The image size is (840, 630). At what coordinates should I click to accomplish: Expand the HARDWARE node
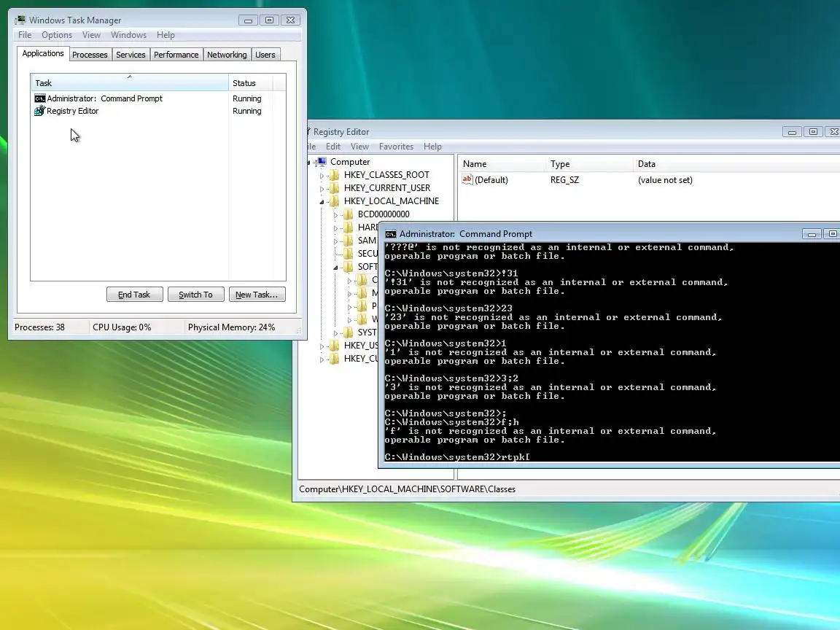click(336, 228)
